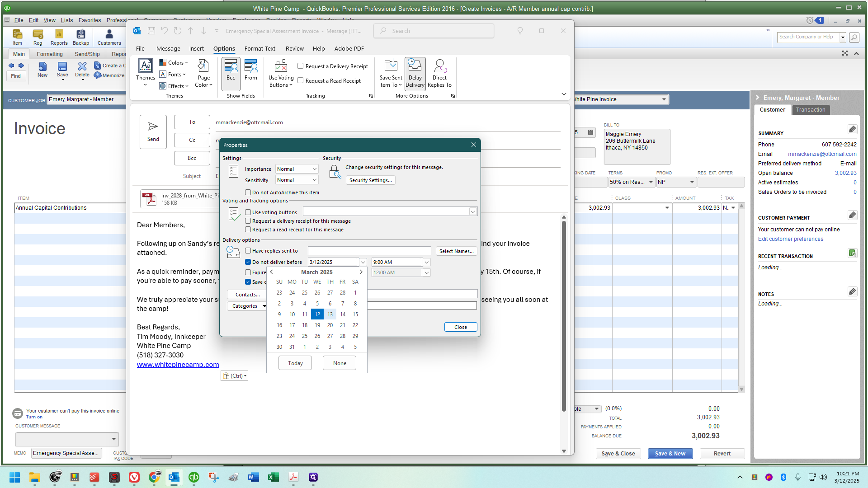Image resolution: width=868 pixels, height=488 pixels.
Task: Open the Transaction tab in side panel
Action: 810,110
